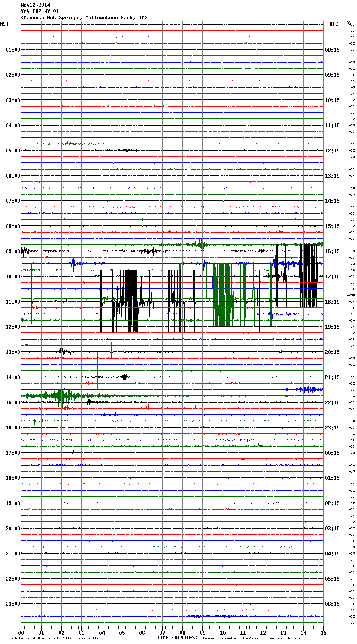The width and height of the screenshot is (357, 644).
Task: Select the 22:00 MST time label
Action: [13, 579]
